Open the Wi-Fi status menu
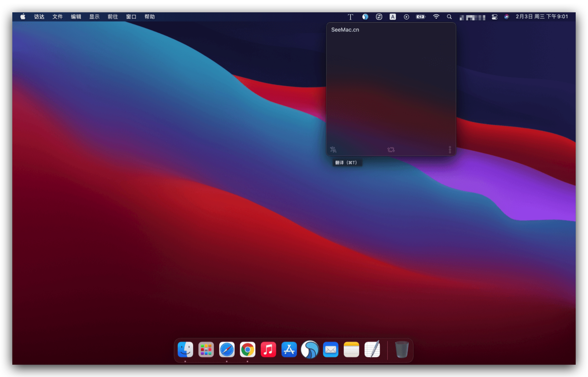Image resolution: width=588 pixels, height=377 pixels. 436,17
